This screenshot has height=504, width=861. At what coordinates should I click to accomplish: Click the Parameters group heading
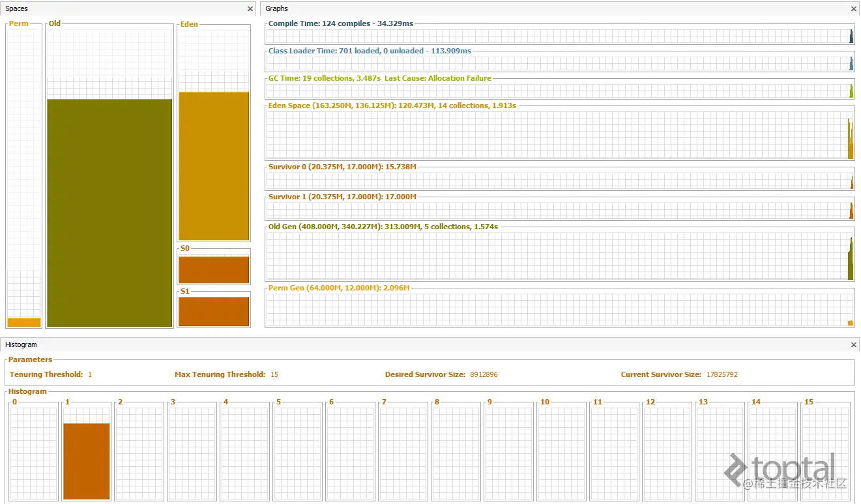pyautogui.click(x=30, y=359)
